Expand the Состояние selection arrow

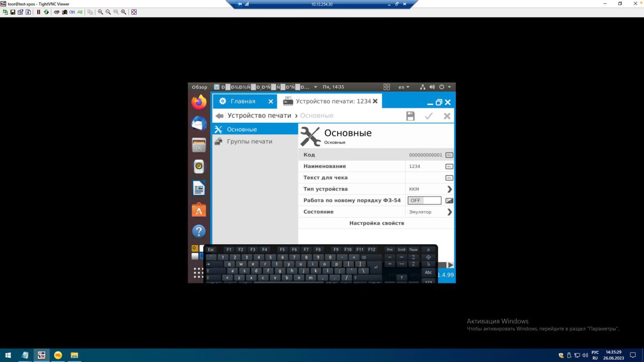449,212
